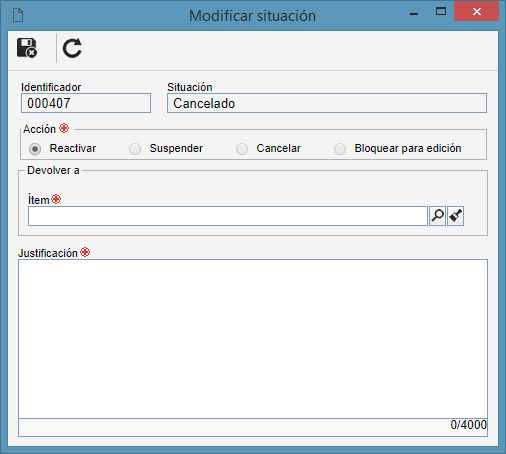The height and width of the screenshot is (454, 506).
Task: Select the Reactivar radio option
Action: click(x=35, y=149)
